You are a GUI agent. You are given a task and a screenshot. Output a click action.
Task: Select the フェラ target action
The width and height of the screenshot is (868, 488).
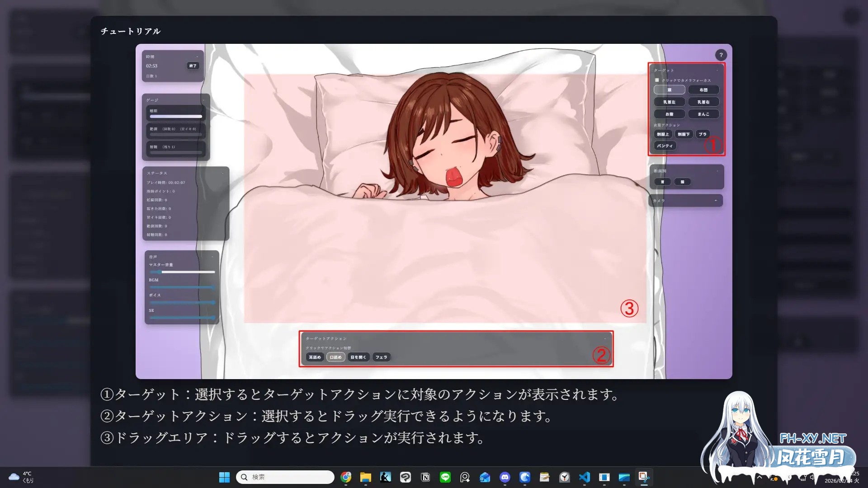tap(382, 357)
